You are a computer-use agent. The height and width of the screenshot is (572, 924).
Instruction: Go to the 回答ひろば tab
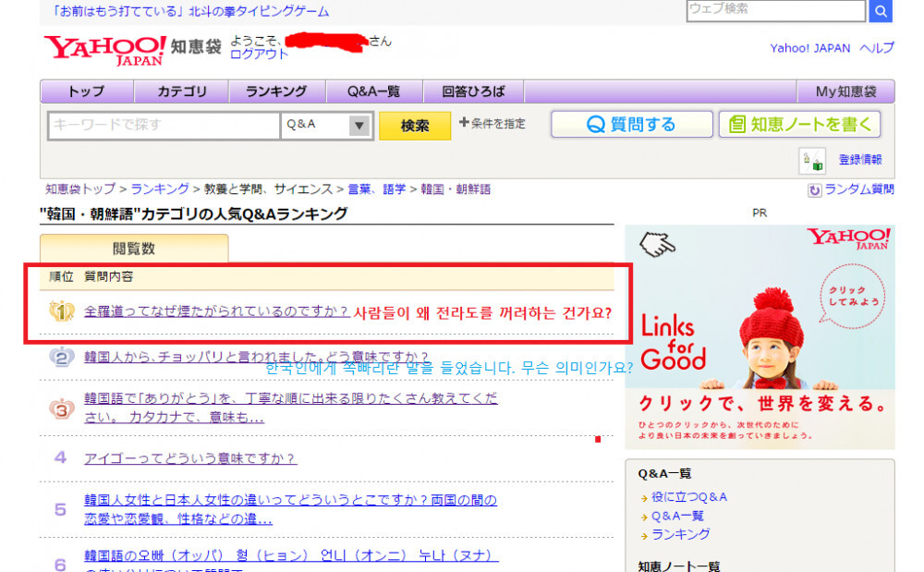(473, 91)
